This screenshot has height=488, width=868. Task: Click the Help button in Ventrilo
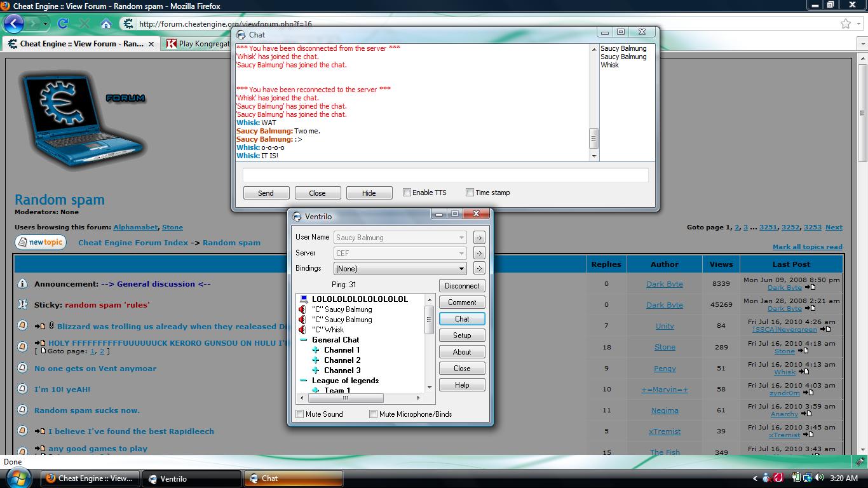click(462, 385)
